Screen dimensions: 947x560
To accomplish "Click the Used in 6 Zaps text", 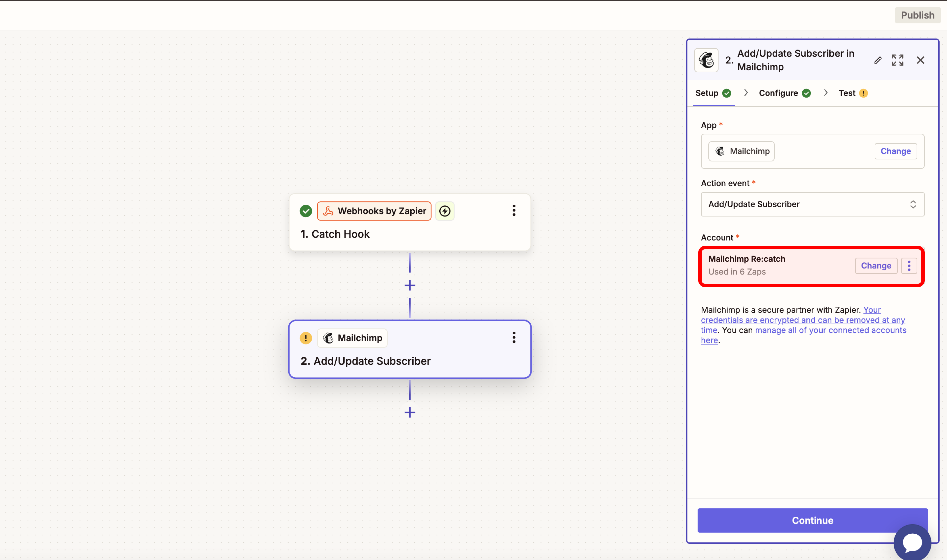I will point(737,272).
